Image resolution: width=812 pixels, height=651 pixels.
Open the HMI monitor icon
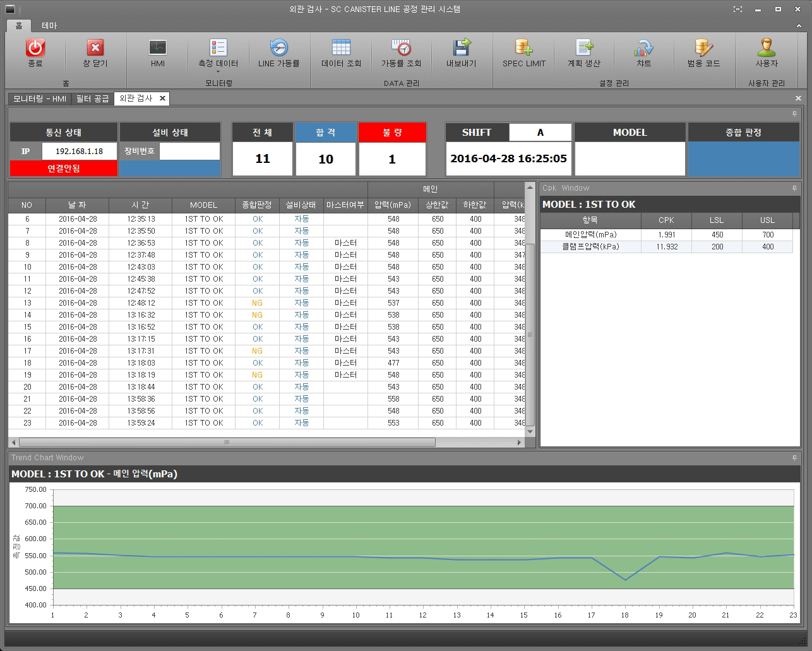(x=157, y=49)
